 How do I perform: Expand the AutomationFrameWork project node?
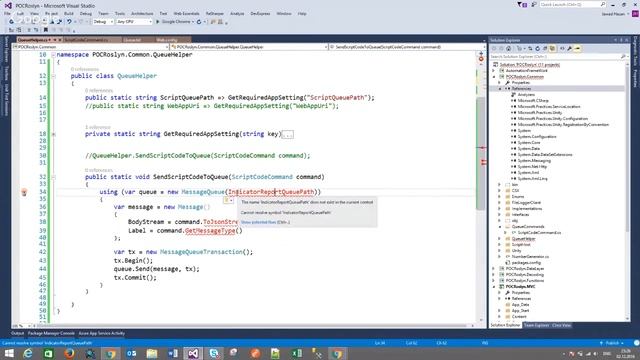[494, 71]
